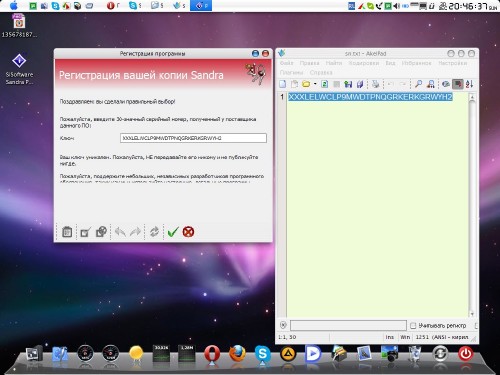
Task: Click the second document icon in AkelPad toolbar
Action: click(x=294, y=84)
